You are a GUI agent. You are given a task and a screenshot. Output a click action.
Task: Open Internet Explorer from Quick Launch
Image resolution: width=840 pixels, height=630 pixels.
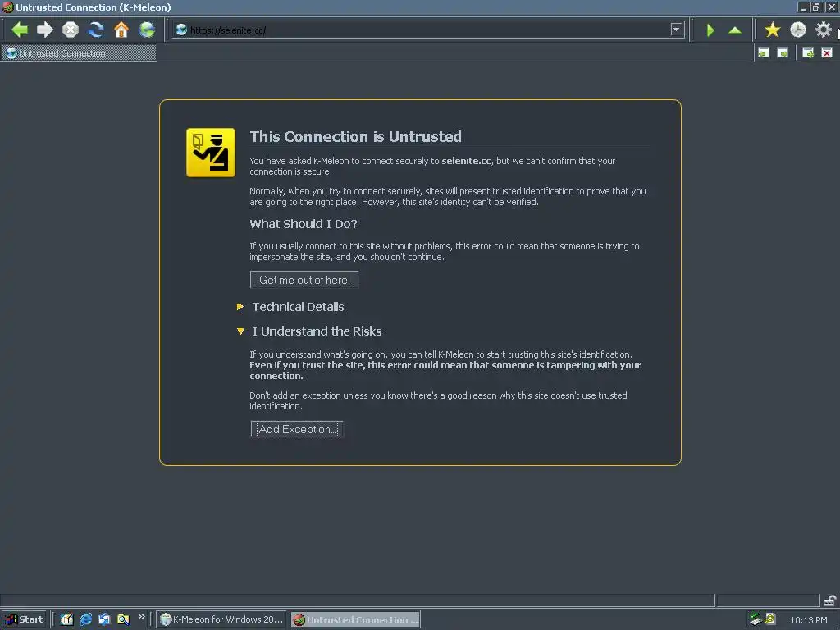click(85, 619)
